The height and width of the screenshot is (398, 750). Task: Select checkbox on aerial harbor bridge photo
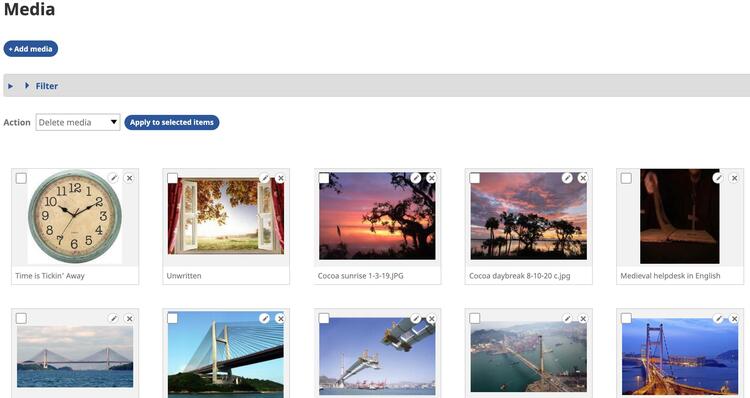tap(475, 319)
